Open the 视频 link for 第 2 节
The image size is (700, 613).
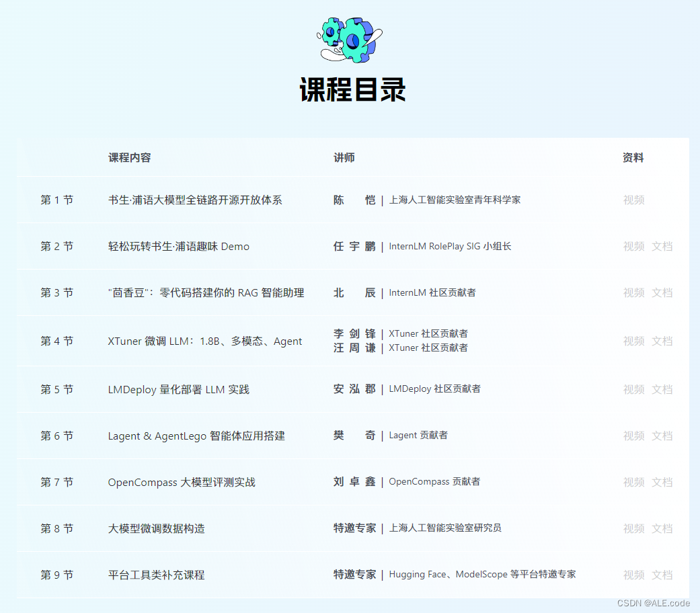(x=633, y=246)
